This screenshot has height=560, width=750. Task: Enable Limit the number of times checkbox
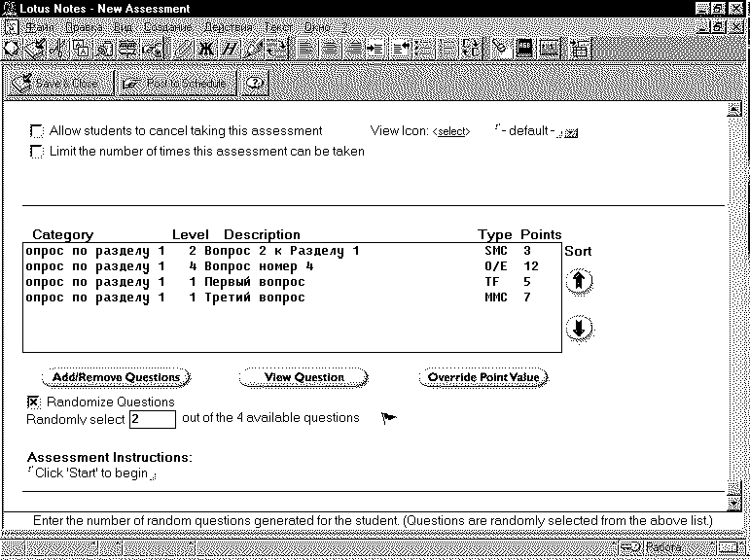click(x=36, y=152)
